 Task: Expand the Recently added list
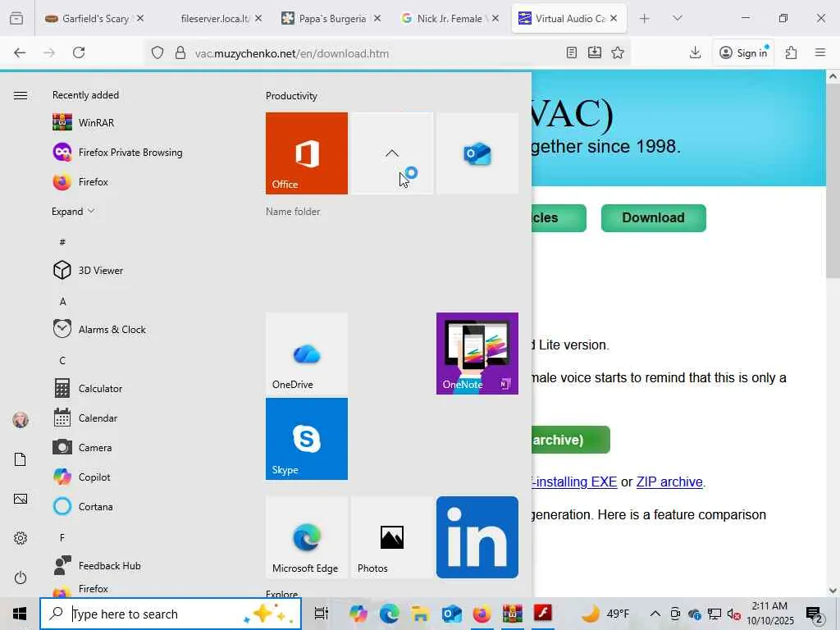[x=73, y=211]
